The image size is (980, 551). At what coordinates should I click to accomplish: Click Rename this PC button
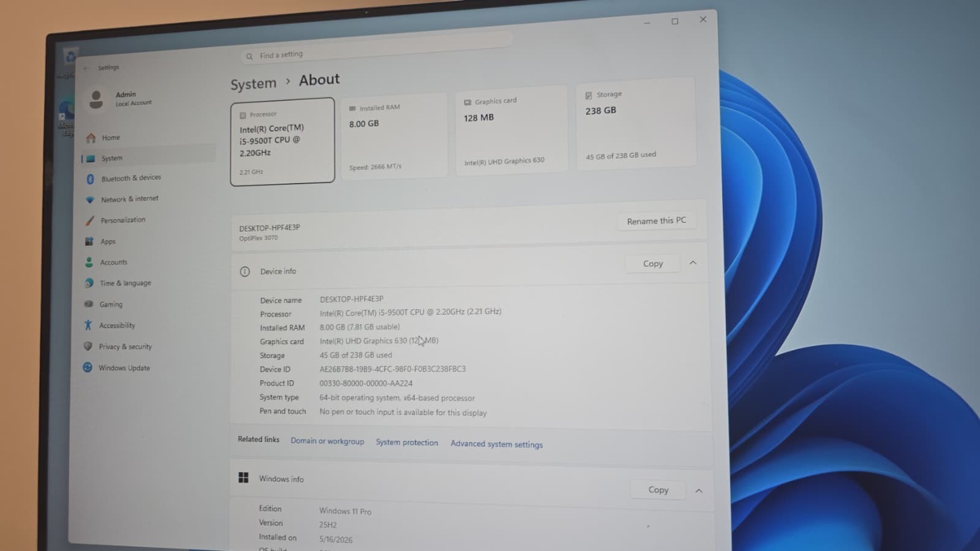coord(657,220)
